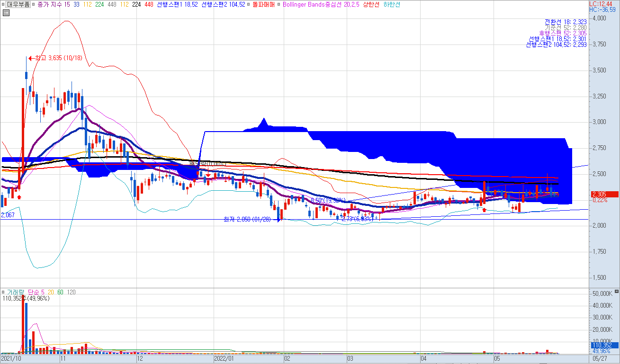The width and height of the screenshot is (620, 364).
Task: Select the blue 33 moving average period
Action: pos(76,4)
